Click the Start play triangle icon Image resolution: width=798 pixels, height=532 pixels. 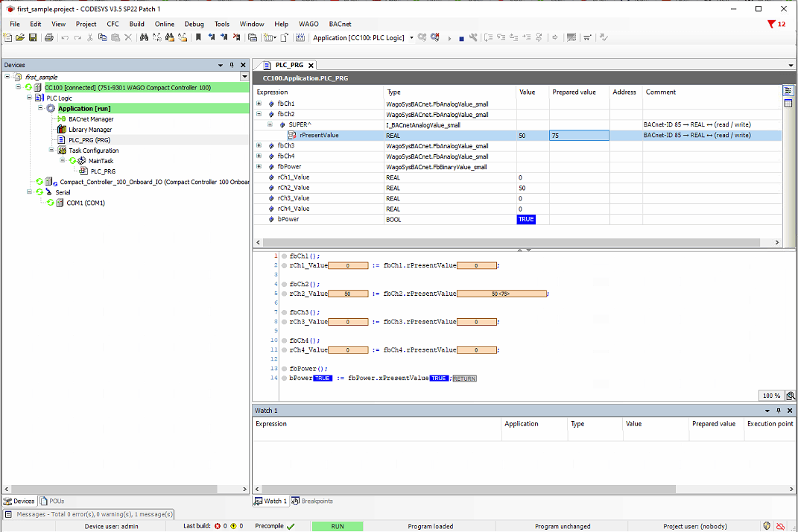pos(449,38)
